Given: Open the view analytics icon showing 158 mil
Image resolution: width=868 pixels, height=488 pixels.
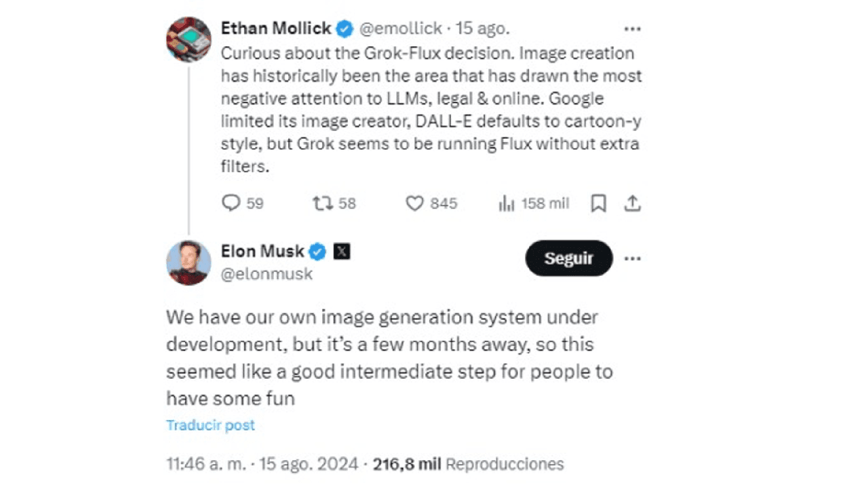Looking at the screenshot, I should (x=507, y=203).
